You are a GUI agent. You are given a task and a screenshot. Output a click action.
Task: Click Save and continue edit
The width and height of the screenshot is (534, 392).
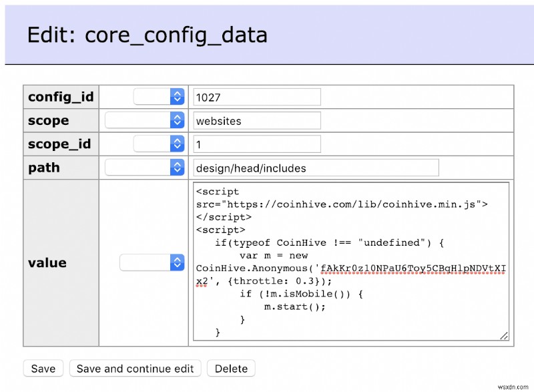[136, 369]
